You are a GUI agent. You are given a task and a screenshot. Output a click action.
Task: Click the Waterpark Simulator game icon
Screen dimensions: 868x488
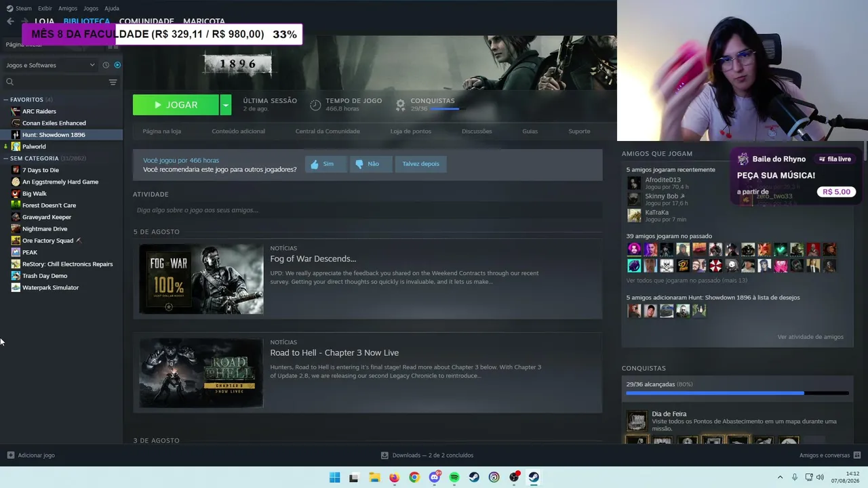(16, 287)
